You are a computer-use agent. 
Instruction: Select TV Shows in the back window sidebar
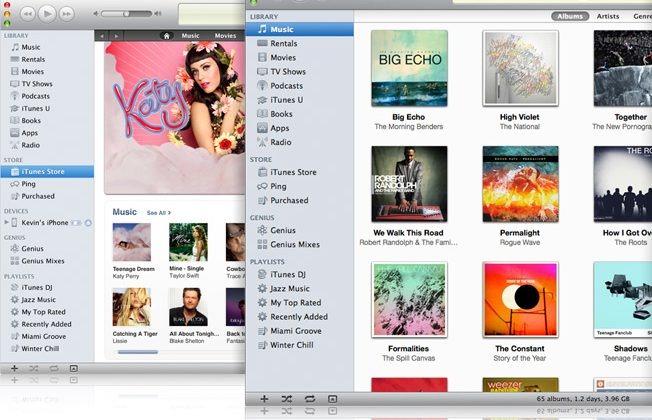click(x=47, y=84)
